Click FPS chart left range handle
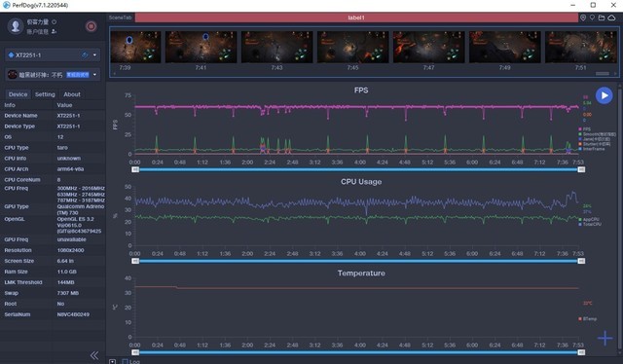Viewport: 623px width, 364px height. coord(135,169)
